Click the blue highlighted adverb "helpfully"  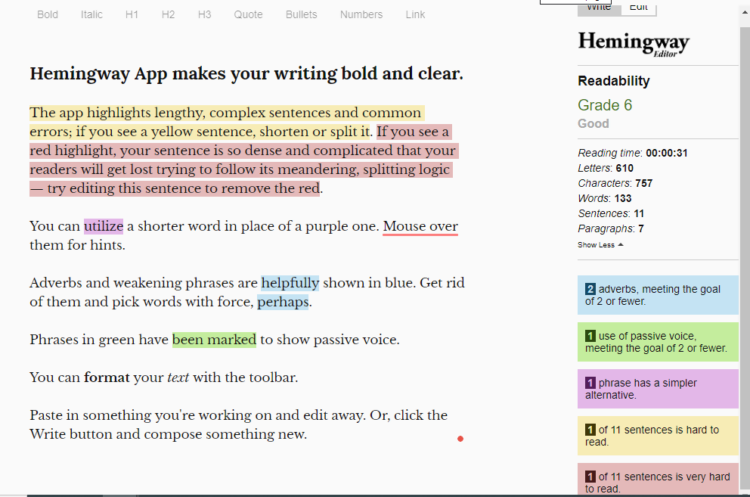point(290,283)
